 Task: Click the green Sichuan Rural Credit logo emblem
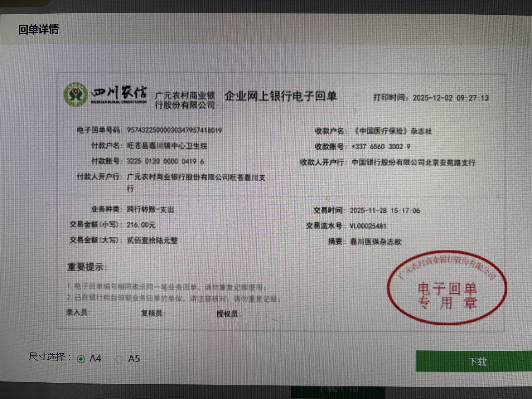75,95
